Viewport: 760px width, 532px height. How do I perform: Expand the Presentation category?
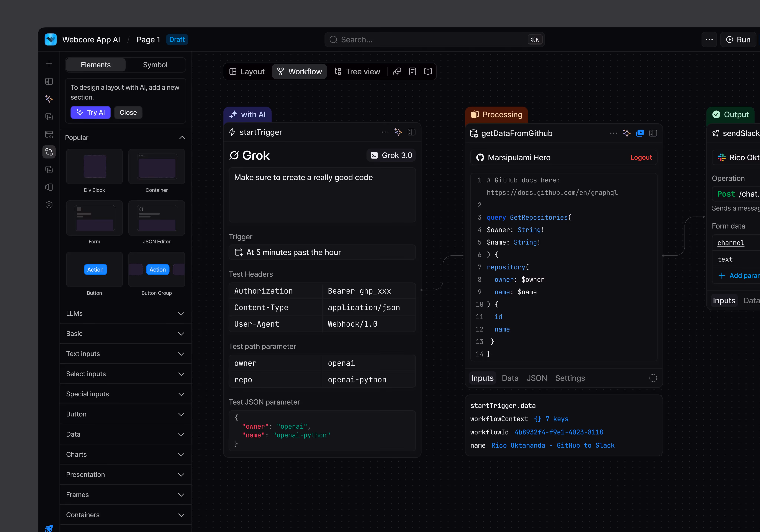point(125,474)
